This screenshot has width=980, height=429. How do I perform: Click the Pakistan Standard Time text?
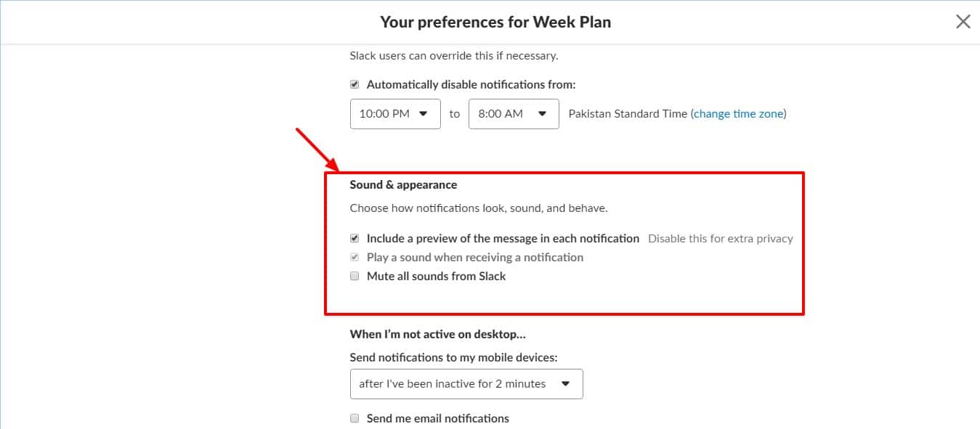(x=627, y=114)
